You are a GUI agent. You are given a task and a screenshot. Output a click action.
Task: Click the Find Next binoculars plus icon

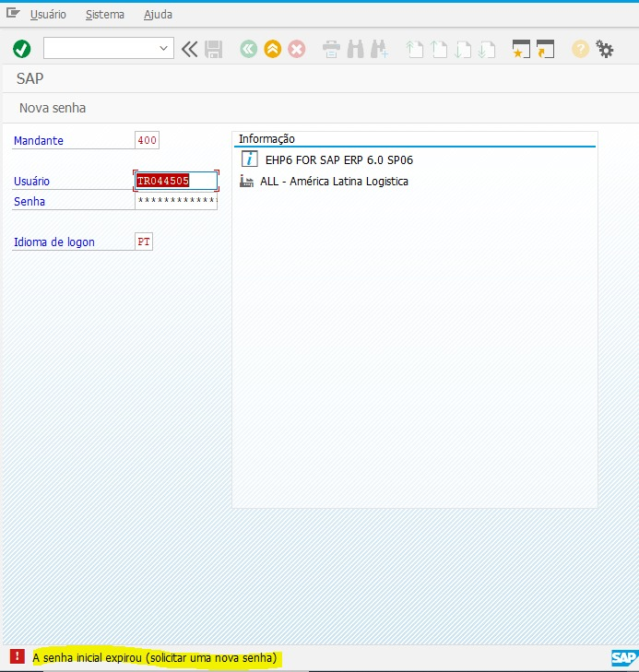click(x=379, y=49)
